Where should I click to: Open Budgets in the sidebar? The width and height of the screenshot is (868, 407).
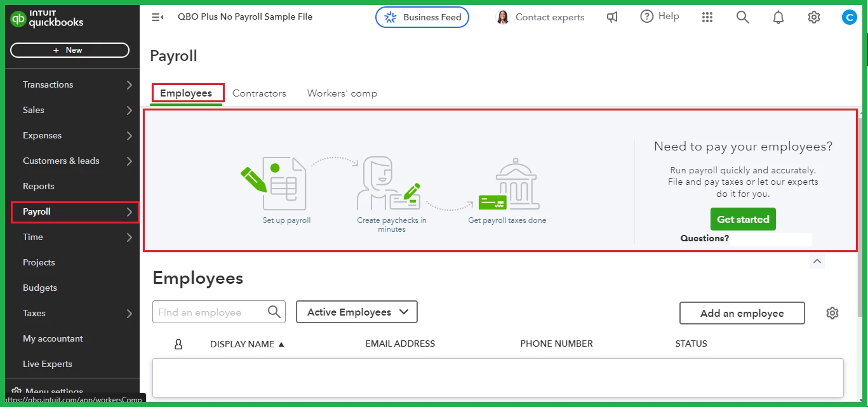click(x=40, y=288)
